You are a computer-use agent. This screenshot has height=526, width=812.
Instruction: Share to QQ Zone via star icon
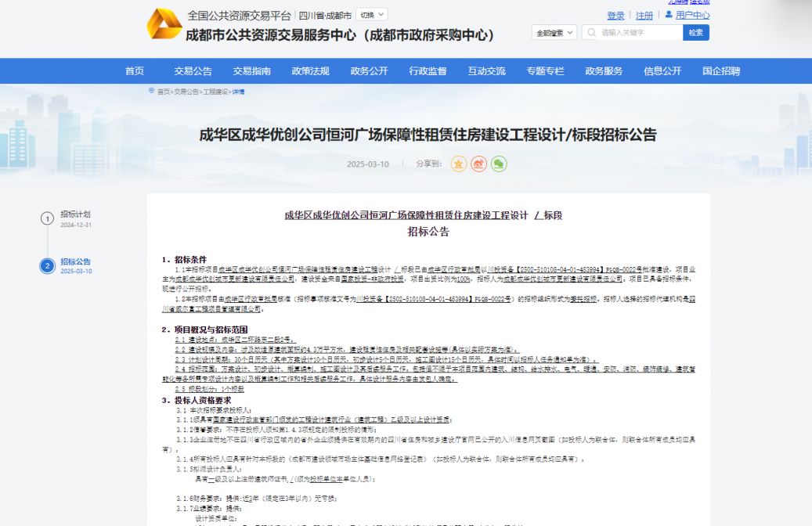click(x=459, y=164)
